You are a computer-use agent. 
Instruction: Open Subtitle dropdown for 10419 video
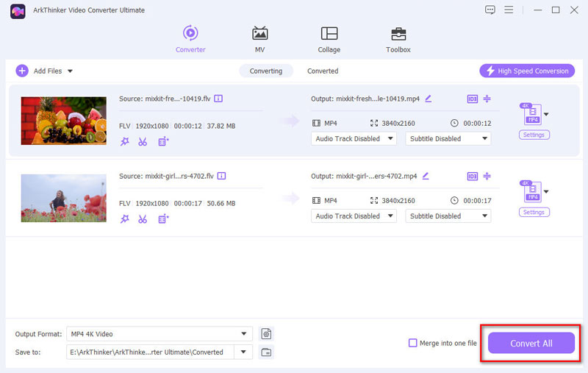[x=448, y=138]
